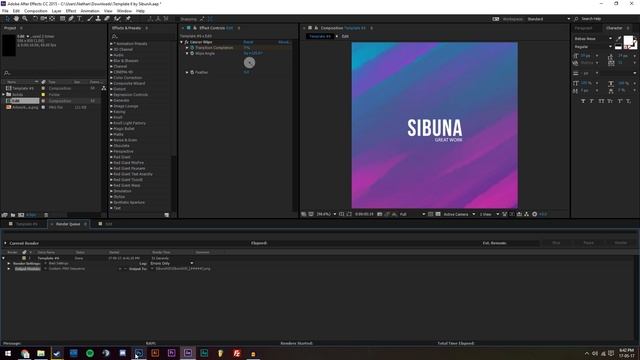Screen dimensions: 640x360
Task: Toggle Snapping in the toolbar
Action: pos(189,19)
